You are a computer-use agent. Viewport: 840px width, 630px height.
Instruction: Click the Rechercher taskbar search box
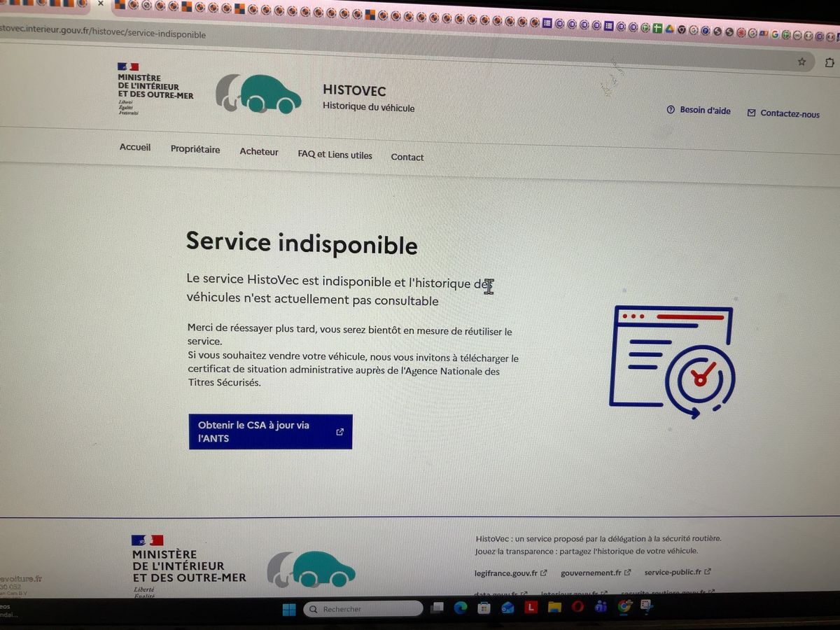coord(363,609)
